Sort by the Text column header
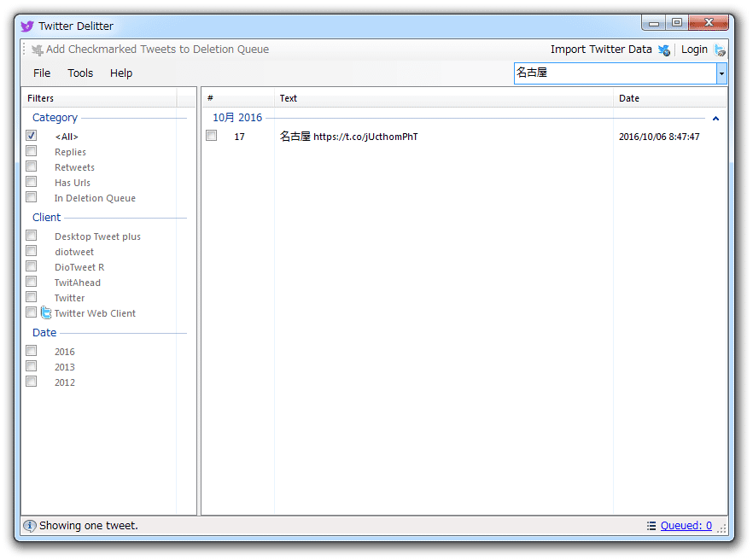 (444, 98)
